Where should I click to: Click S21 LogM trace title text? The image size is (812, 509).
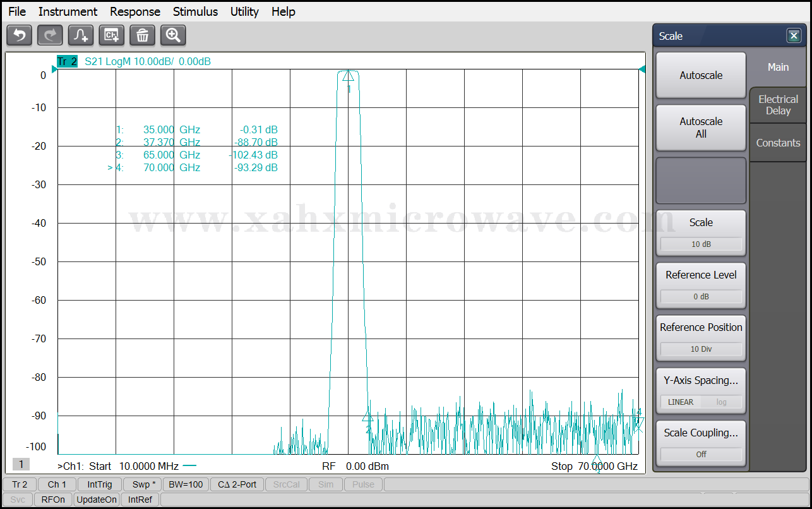[148, 61]
